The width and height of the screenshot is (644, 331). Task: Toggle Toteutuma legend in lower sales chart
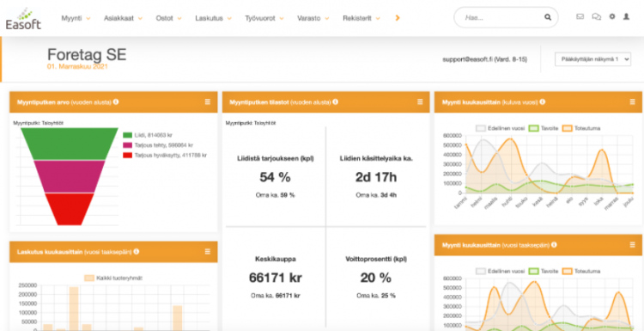[x=581, y=271]
